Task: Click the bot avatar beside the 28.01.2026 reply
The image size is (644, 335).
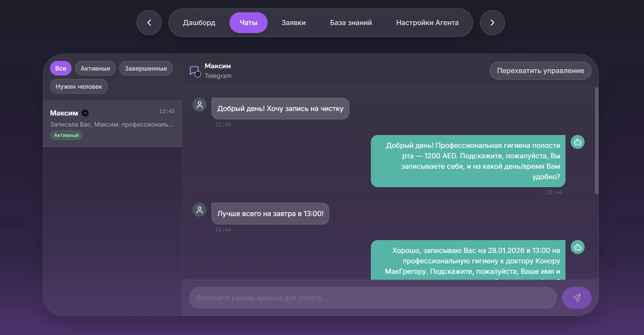Action: click(x=578, y=247)
